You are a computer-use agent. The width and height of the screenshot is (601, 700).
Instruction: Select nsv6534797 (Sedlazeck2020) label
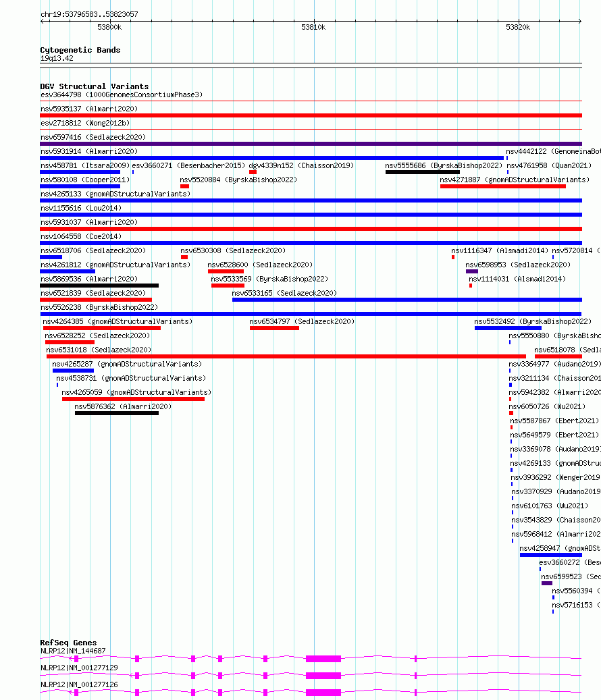click(x=302, y=322)
